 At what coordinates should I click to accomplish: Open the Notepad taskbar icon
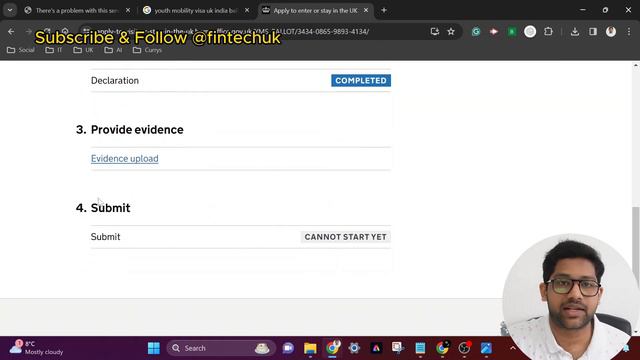420,348
